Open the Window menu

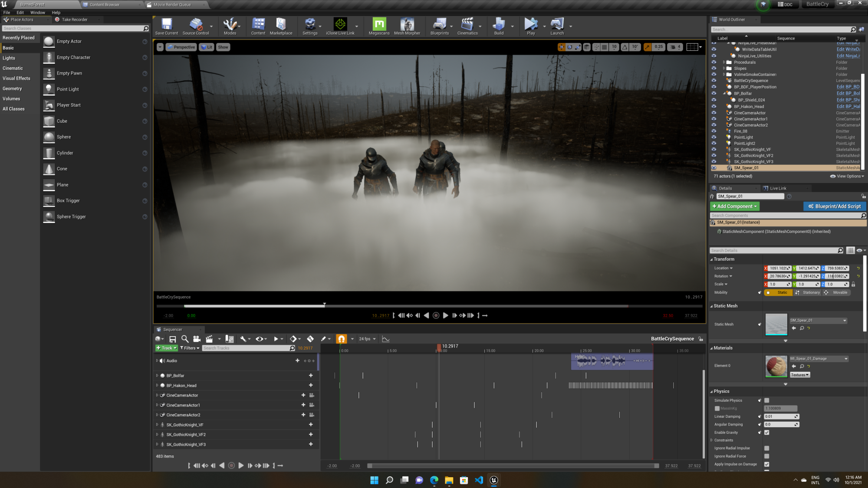(x=38, y=13)
